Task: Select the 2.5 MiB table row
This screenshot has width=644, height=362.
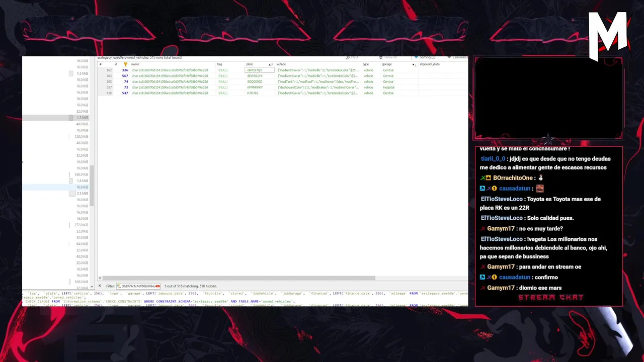Action: coord(55,193)
